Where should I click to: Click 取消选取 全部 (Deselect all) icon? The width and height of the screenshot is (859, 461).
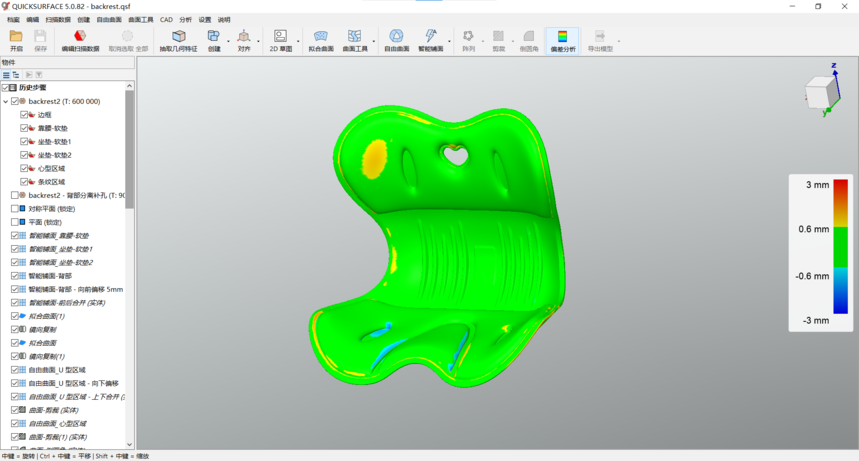[x=128, y=36]
